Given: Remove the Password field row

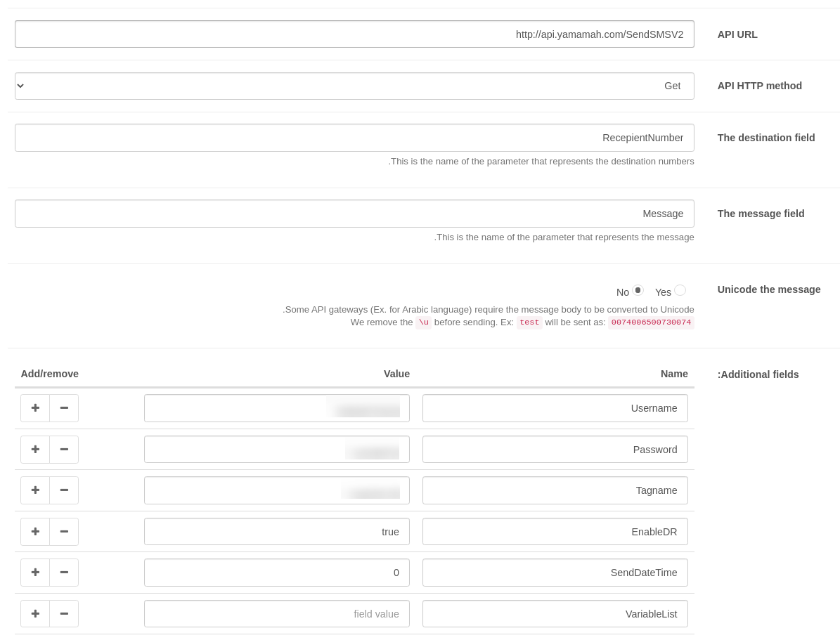Looking at the screenshot, I should (x=64, y=450).
